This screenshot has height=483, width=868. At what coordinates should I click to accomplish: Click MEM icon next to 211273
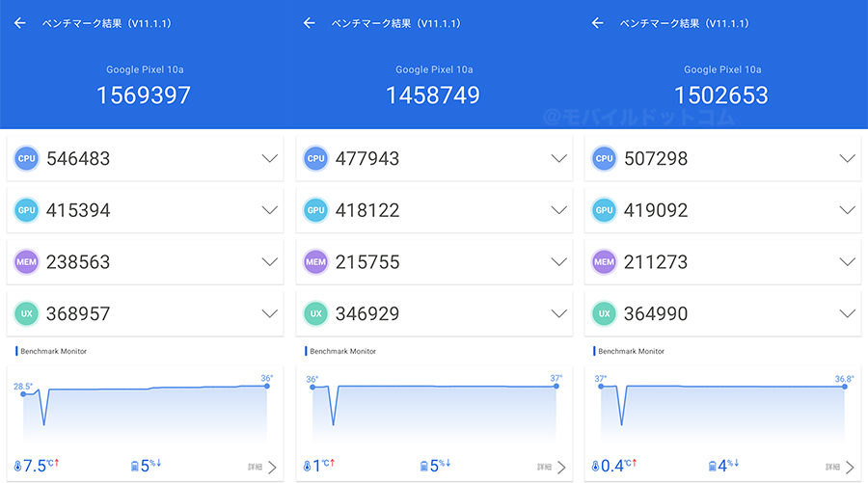[604, 261]
